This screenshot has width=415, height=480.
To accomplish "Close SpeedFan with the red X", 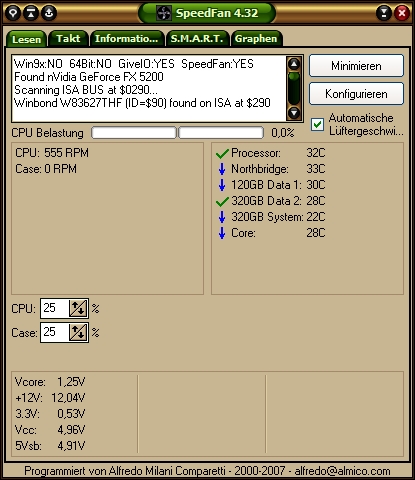I will (402, 13).
